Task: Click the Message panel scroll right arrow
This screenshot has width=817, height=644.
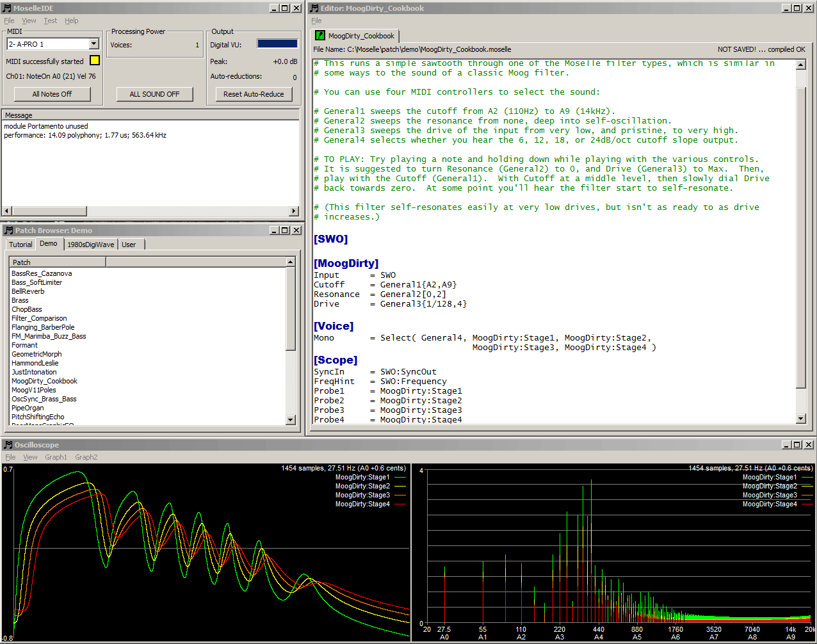Action: (294, 211)
